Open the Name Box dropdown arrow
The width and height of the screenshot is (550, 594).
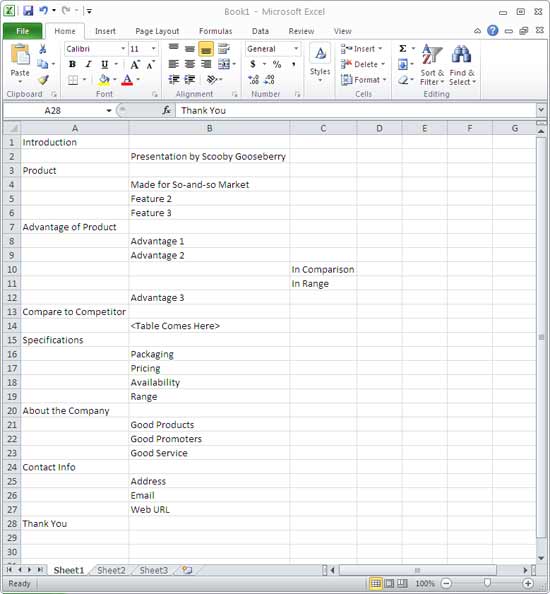(x=109, y=111)
